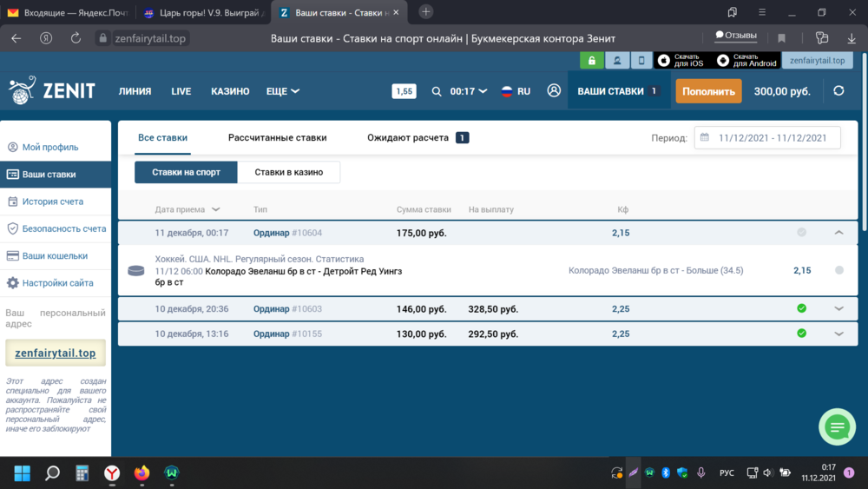This screenshot has height=489, width=868.
Task: Collapse bet #10604 details
Action: [838, 233]
